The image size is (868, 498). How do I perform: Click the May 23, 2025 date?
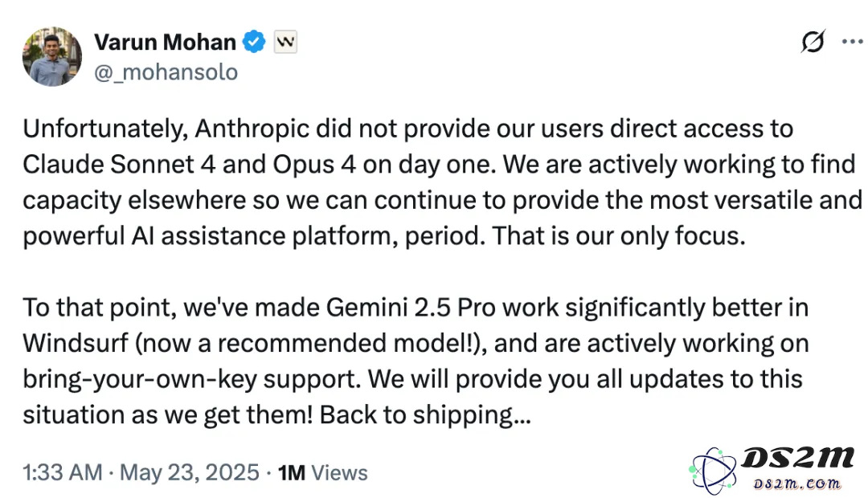click(190, 472)
